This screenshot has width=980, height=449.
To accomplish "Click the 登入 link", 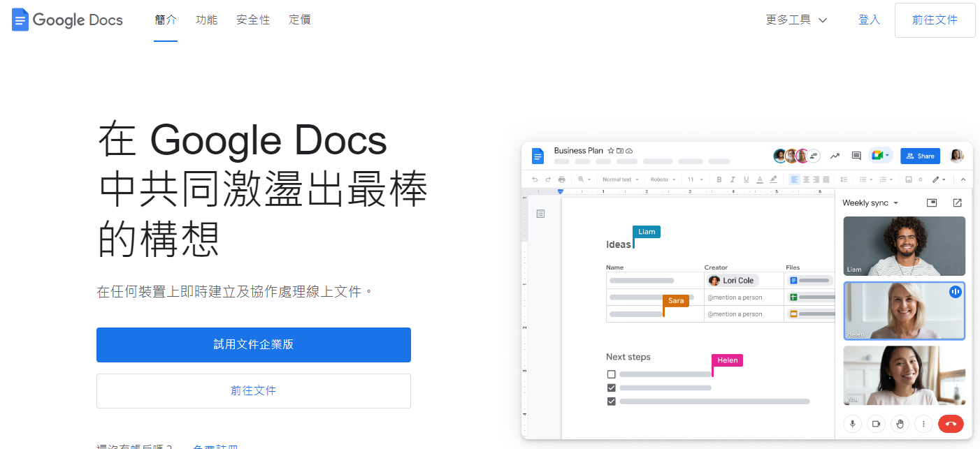I will (x=869, y=20).
